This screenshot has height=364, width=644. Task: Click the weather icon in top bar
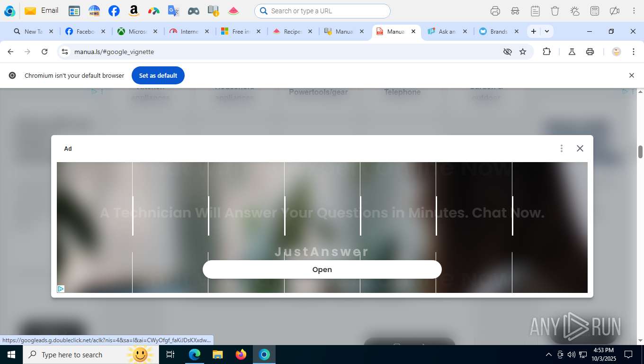click(575, 11)
